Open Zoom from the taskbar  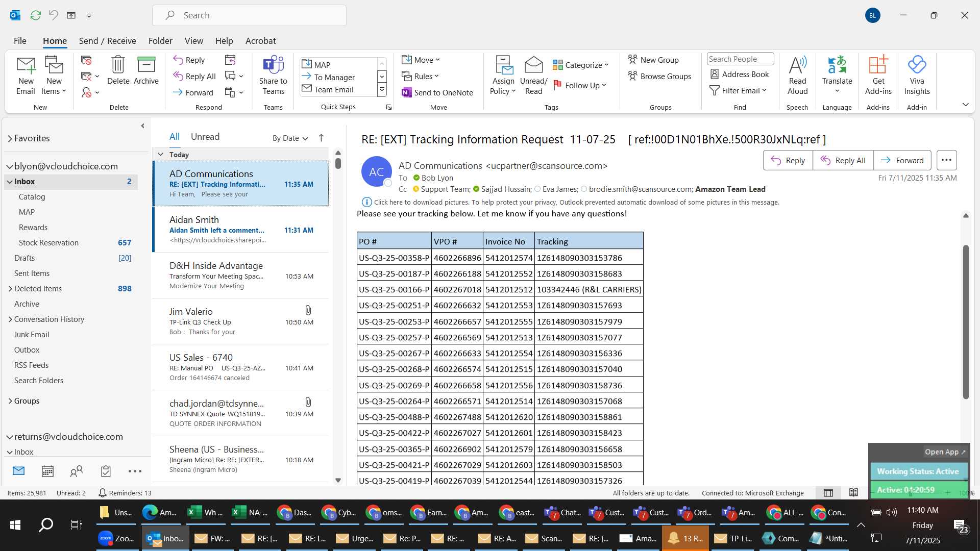tap(116, 538)
